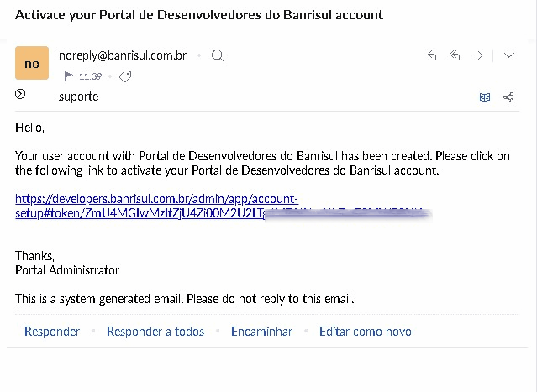Click Encaminhar to forward message

point(261,332)
